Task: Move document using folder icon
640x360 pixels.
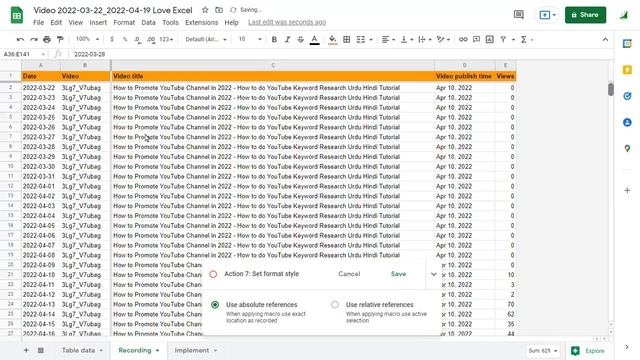Action: coord(219,10)
